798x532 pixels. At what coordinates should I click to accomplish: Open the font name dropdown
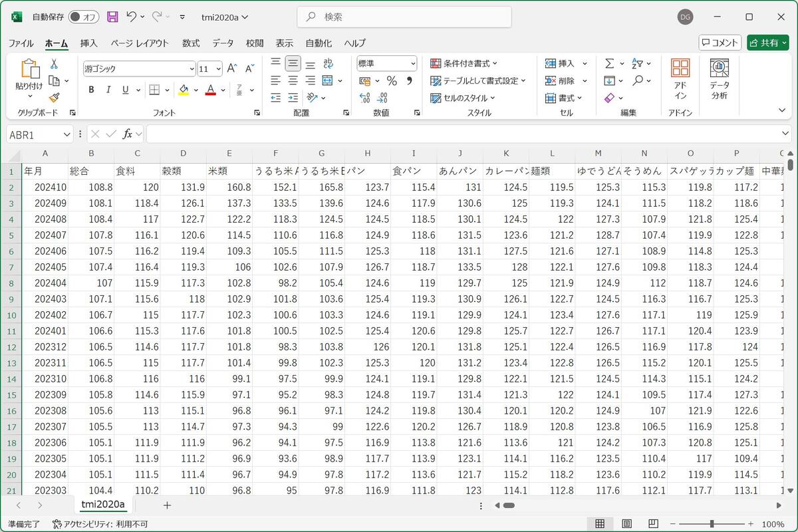pyautogui.click(x=192, y=68)
